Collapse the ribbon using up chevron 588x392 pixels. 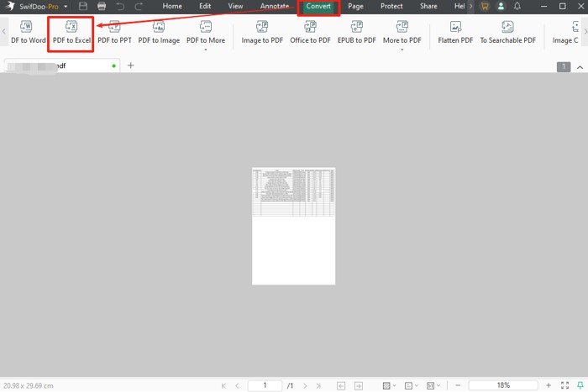tap(580, 67)
